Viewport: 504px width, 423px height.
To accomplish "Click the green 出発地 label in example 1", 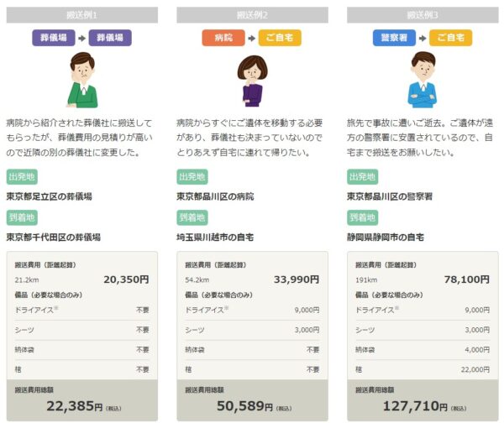I will [x=21, y=176].
